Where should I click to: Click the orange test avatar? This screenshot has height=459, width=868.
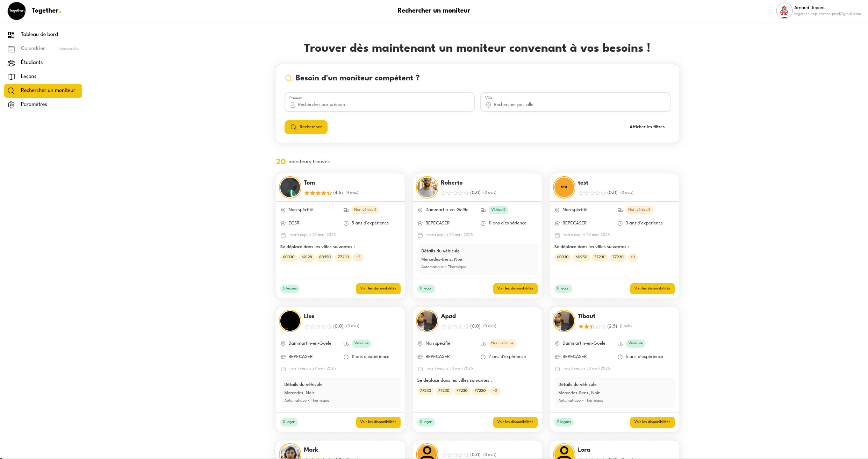[564, 187]
